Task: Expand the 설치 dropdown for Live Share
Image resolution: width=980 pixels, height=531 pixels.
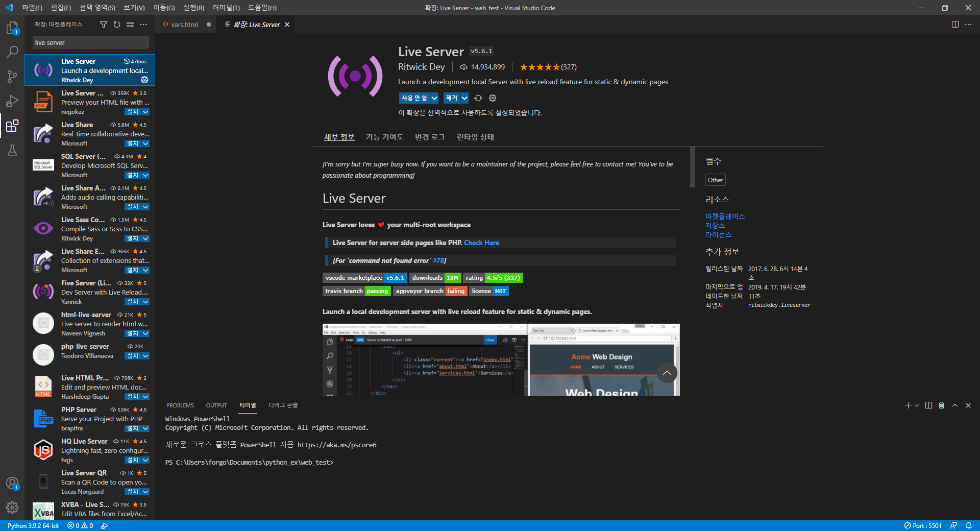Action: pyautogui.click(x=145, y=143)
